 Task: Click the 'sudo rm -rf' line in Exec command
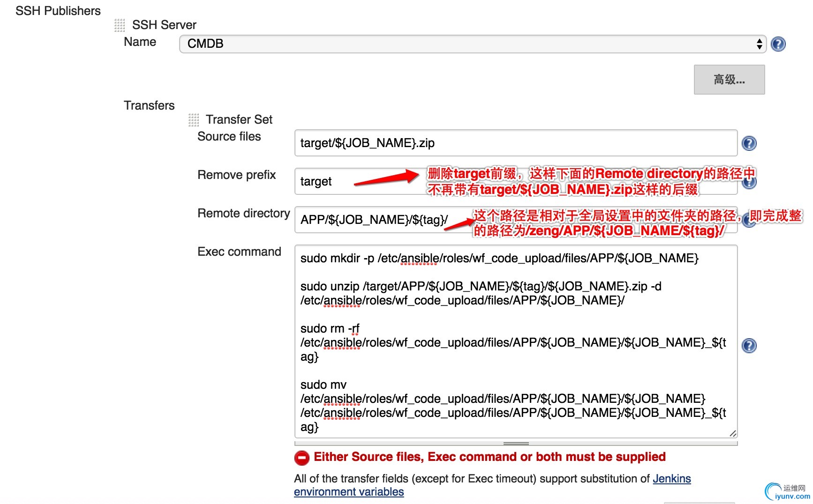pyautogui.click(x=330, y=328)
